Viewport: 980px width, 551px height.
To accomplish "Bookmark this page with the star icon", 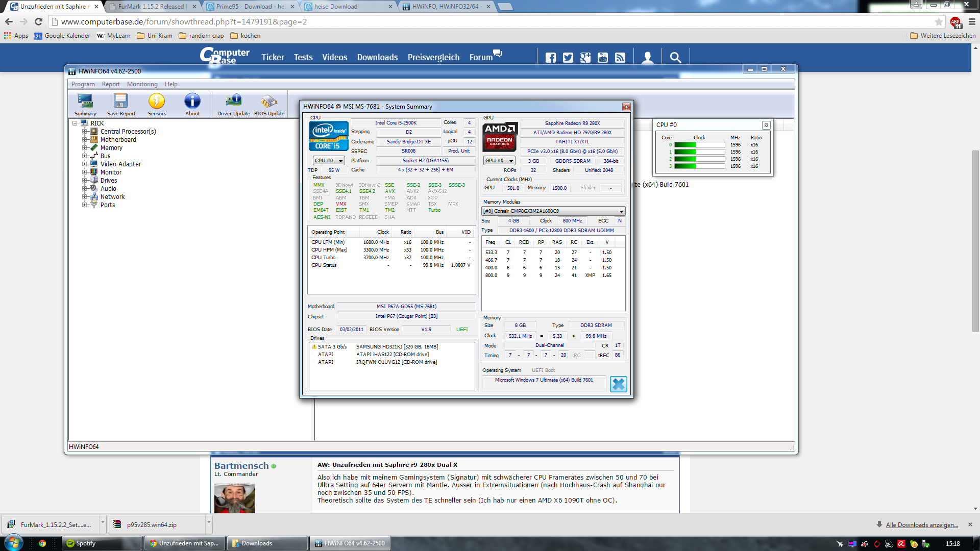I will tap(939, 21).
